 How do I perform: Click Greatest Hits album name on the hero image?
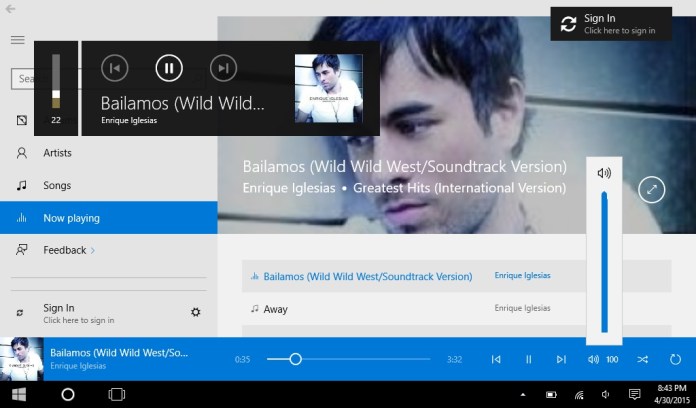tap(459, 188)
